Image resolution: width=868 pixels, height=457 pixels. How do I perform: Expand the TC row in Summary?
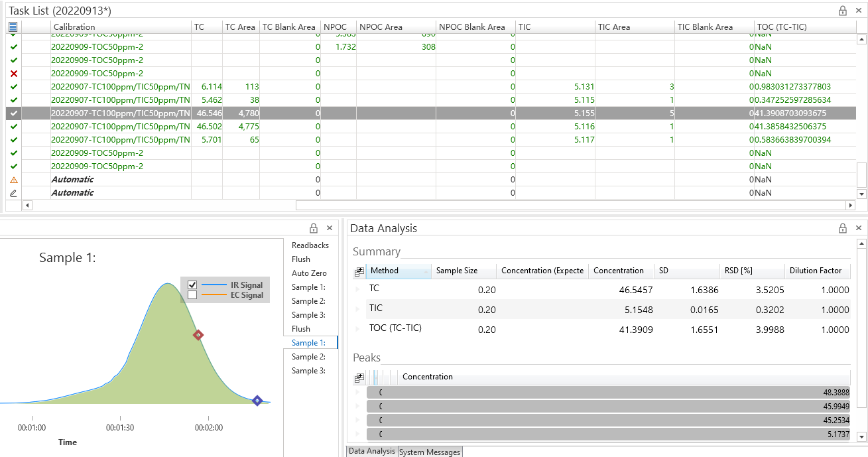point(358,290)
